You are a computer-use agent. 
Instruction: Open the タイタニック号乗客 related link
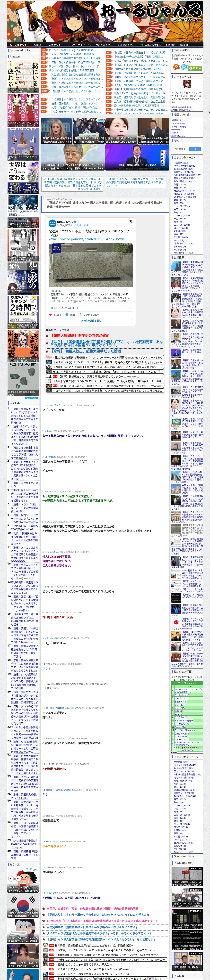[99, 933]
